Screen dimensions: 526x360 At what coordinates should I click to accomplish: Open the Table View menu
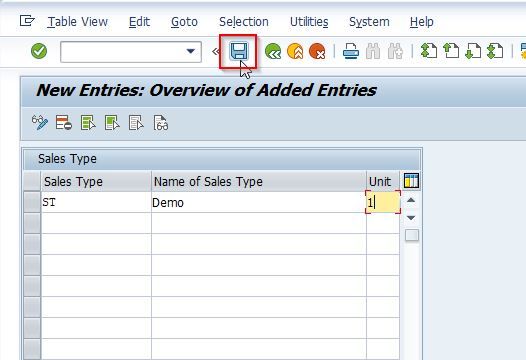click(x=77, y=22)
